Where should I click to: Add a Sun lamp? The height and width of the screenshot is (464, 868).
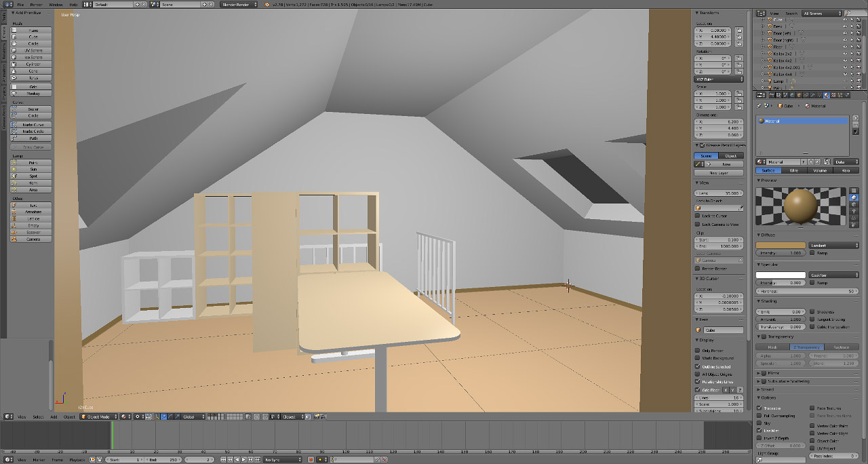[x=31, y=170]
